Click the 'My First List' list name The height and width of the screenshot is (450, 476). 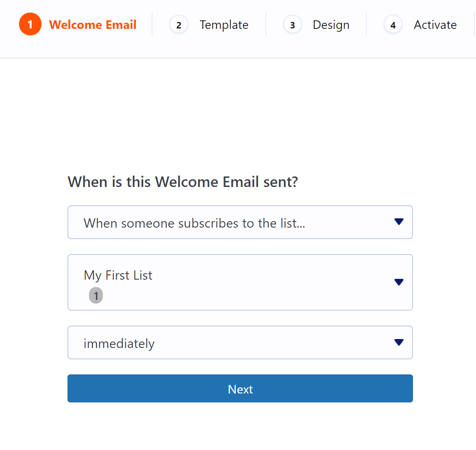(x=118, y=275)
